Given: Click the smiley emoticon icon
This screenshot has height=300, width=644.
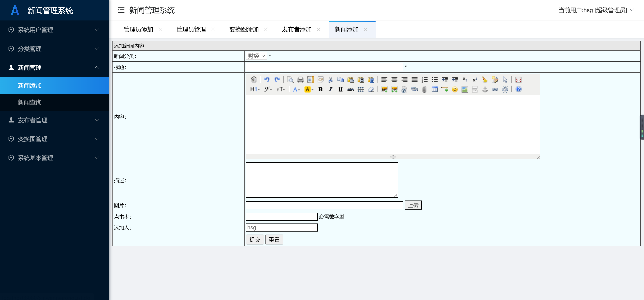Looking at the screenshot, I should coord(454,89).
